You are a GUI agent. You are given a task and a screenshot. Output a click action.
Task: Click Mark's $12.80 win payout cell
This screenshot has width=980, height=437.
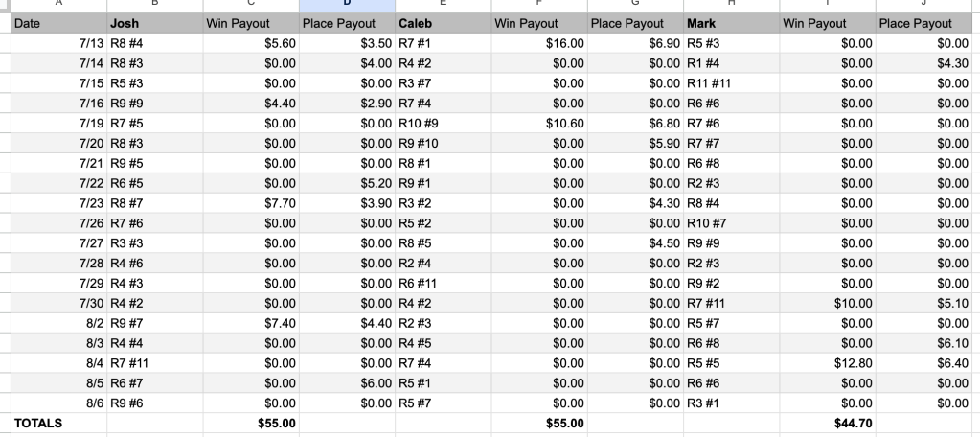(828, 363)
